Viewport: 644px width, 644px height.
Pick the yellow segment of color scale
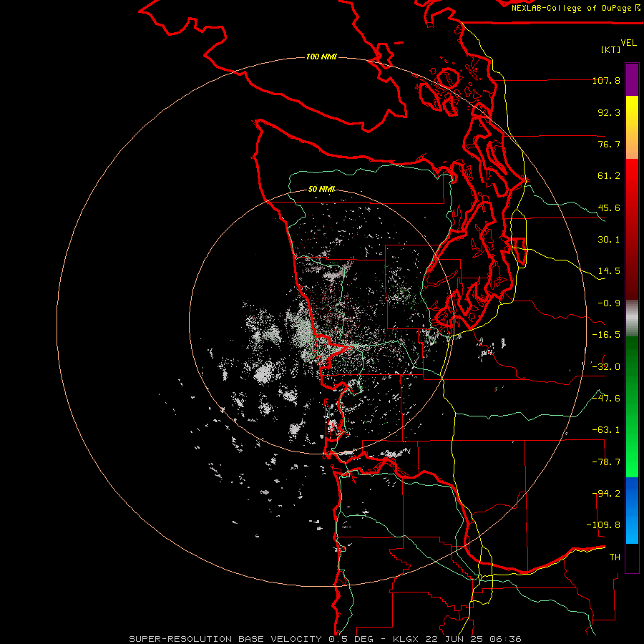pos(632,127)
